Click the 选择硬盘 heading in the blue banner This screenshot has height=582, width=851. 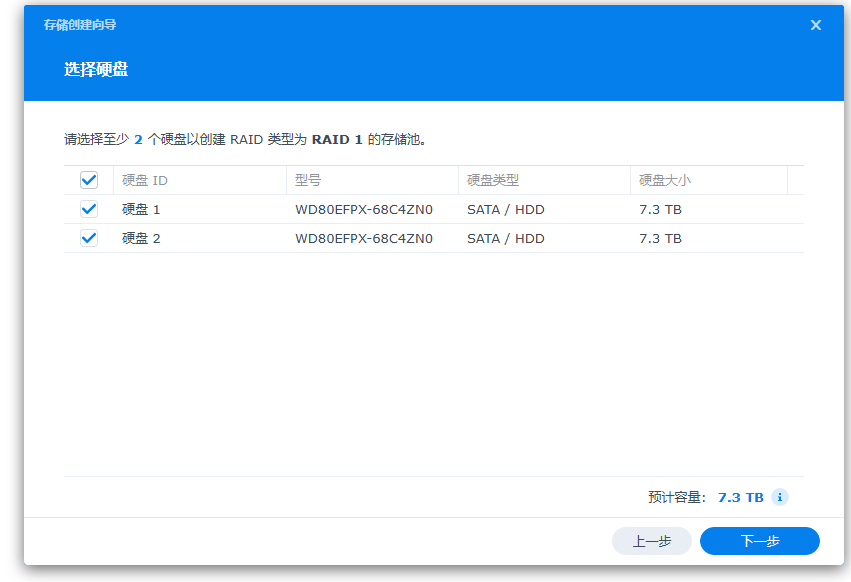pos(96,70)
